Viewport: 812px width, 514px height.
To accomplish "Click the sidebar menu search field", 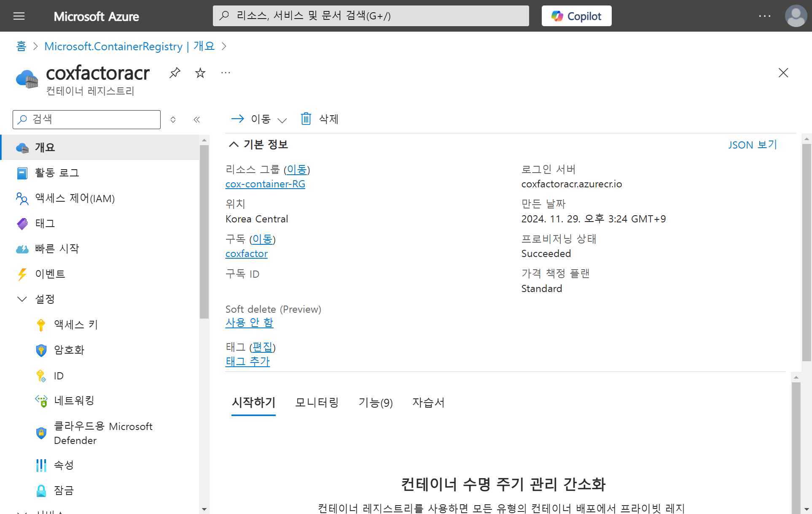I will pos(86,119).
